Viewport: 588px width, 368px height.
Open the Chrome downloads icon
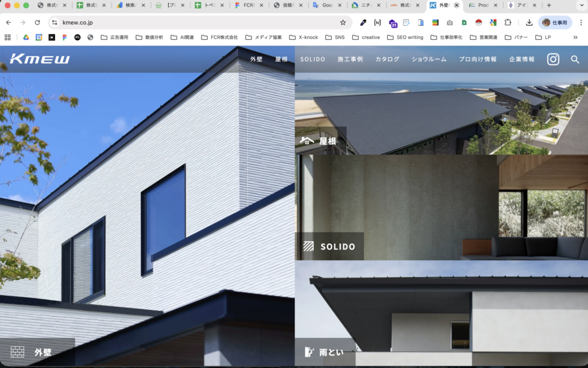pos(529,22)
